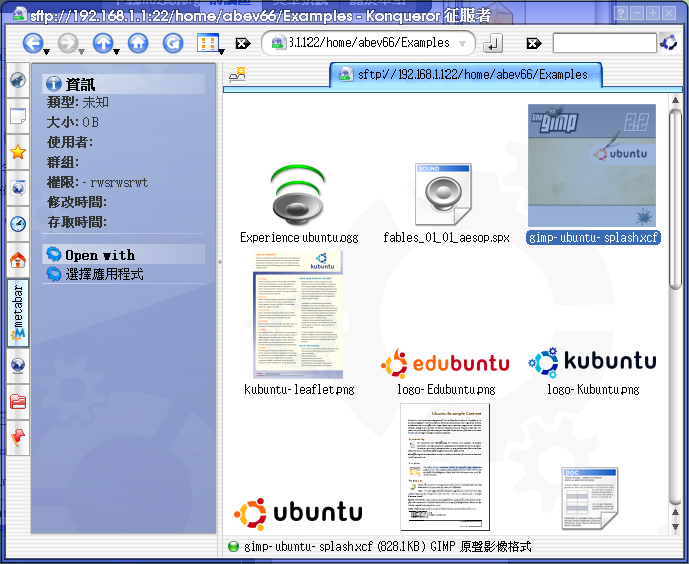Select the metabar sidebar tab
Screen dimensions: 689x564
coord(18,313)
